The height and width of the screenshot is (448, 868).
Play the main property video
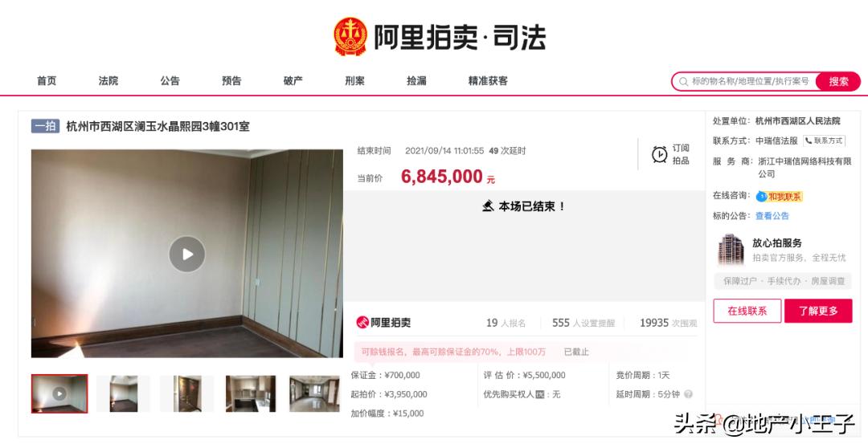point(187,254)
